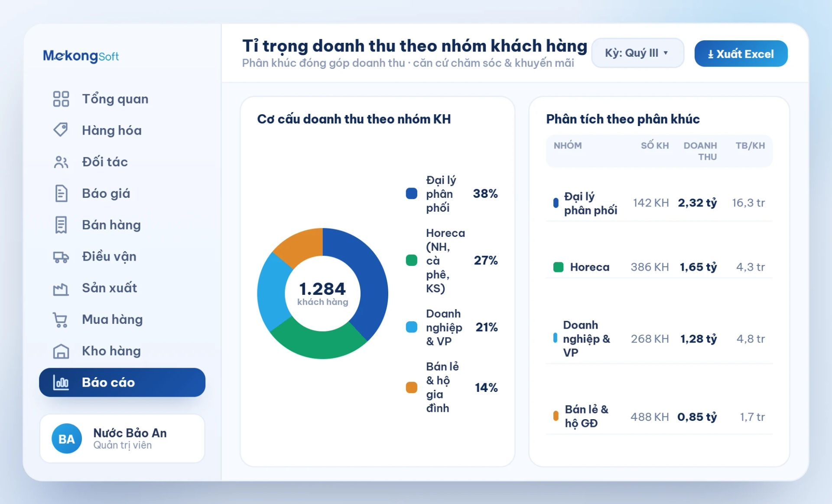
Task: Click the Đối tác people icon
Action: pyautogui.click(x=61, y=162)
